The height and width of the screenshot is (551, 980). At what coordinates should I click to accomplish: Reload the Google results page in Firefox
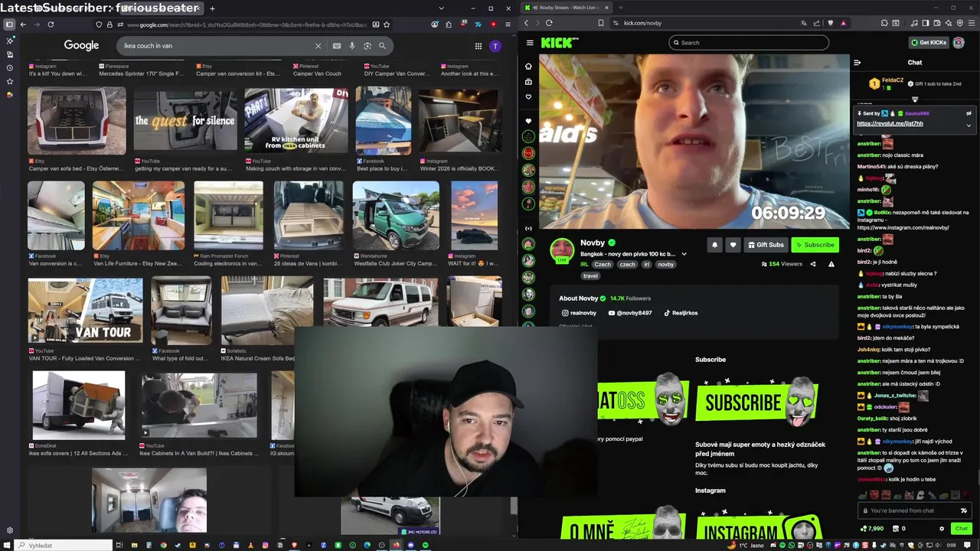coord(51,24)
